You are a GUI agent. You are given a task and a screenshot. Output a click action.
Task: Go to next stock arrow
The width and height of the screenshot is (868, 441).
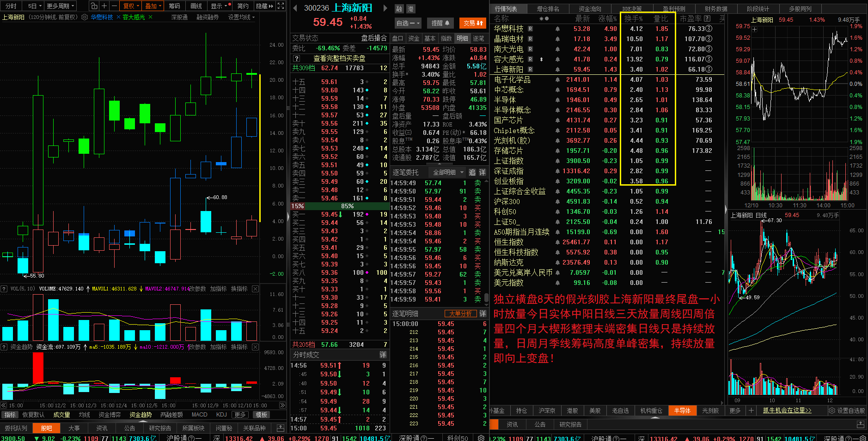click(385, 8)
